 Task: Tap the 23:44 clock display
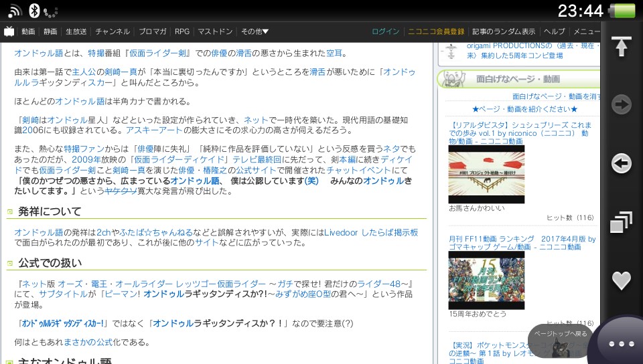pyautogui.click(x=580, y=11)
